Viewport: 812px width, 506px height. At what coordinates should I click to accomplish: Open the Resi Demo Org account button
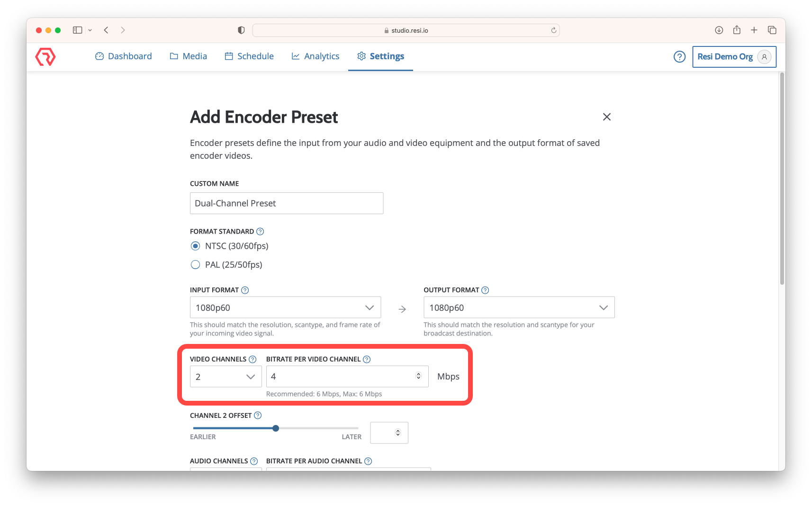pyautogui.click(x=734, y=57)
